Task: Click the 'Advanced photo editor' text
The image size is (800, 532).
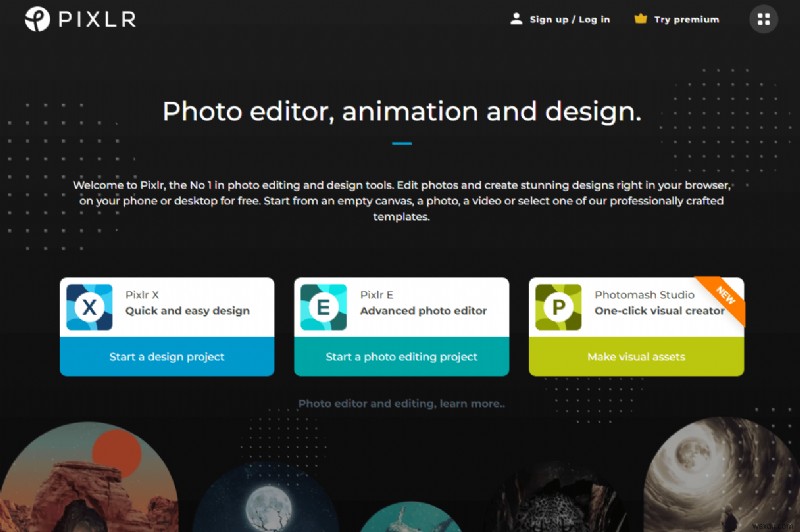Action: pyautogui.click(x=423, y=311)
